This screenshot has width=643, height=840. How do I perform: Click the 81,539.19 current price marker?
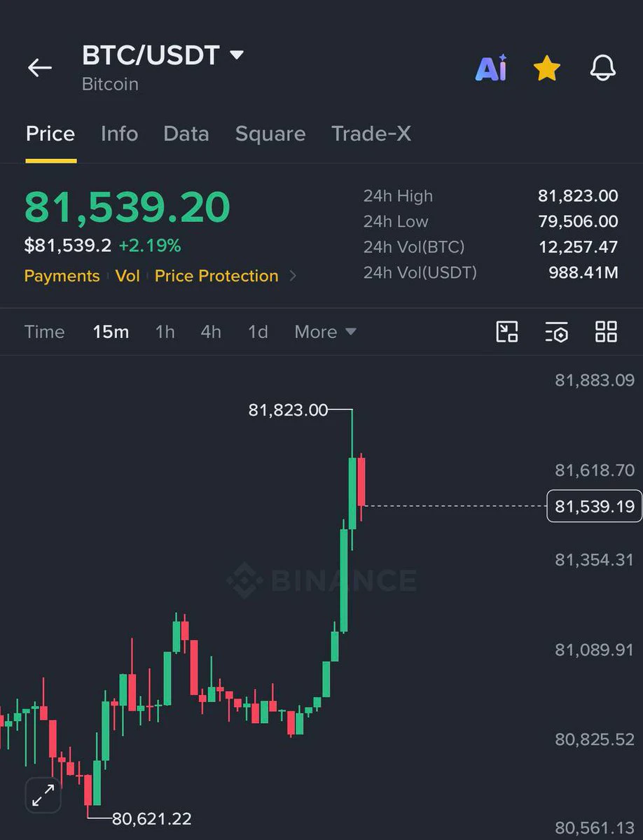click(594, 505)
